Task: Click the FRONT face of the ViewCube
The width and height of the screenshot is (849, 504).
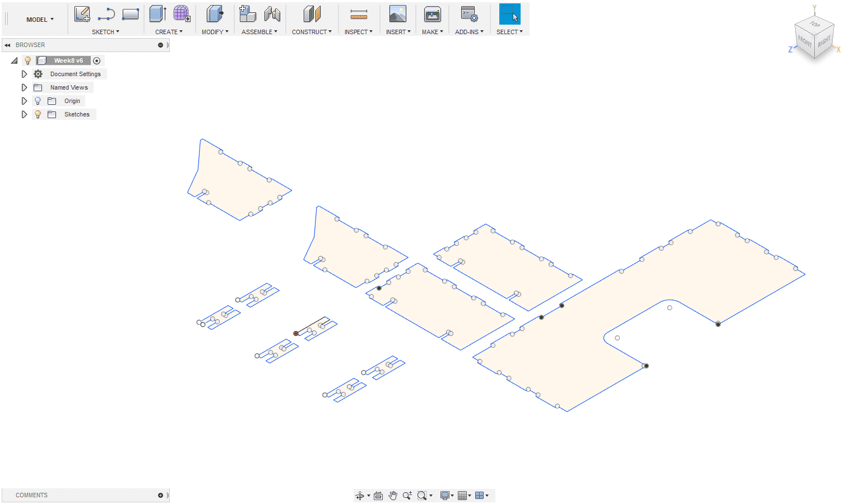Action: point(805,42)
